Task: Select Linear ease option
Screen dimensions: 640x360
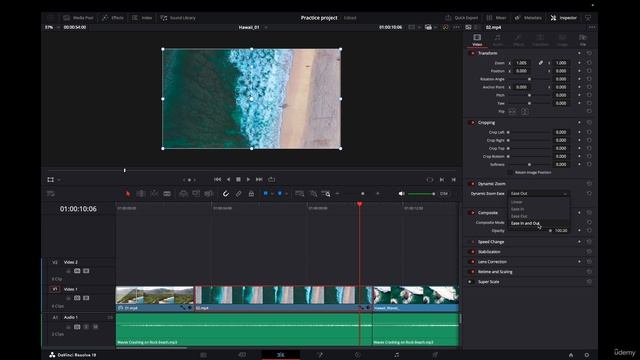Action: [538, 202]
